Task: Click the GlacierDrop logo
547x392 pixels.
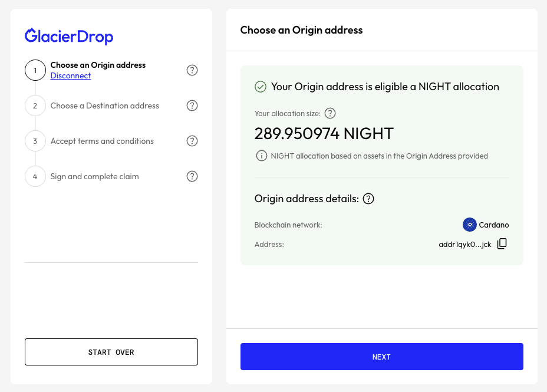Action: (x=69, y=37)
